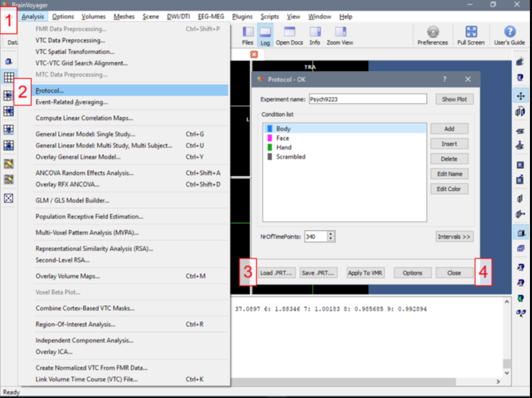Click the Load .PRT... button
This screenshot has height=398, width=532.
pos(276,273)
